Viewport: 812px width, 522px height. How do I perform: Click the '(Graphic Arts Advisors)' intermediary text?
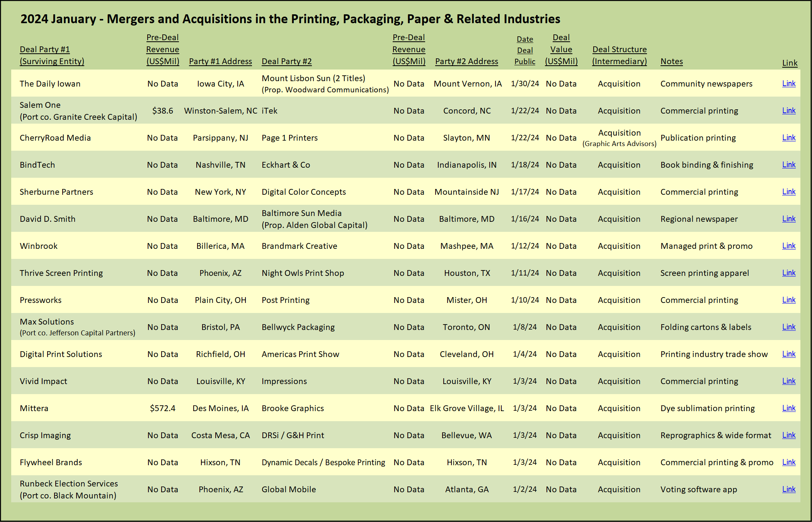click(620, 144)
